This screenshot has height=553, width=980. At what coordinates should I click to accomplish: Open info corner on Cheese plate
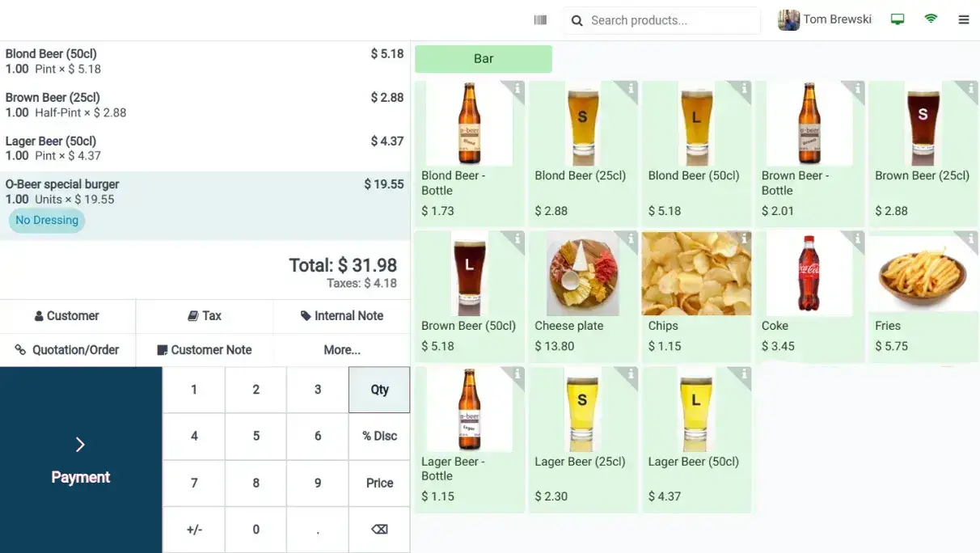tap(630, 239)
